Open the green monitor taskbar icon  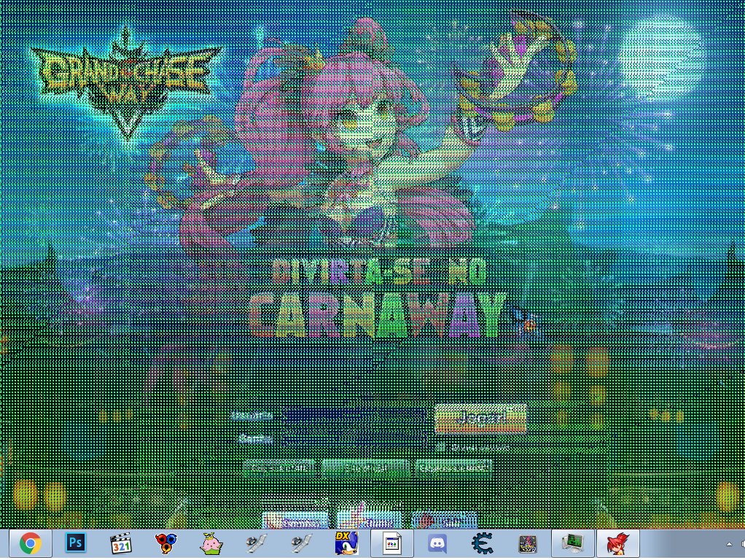(x=572, y=543)
